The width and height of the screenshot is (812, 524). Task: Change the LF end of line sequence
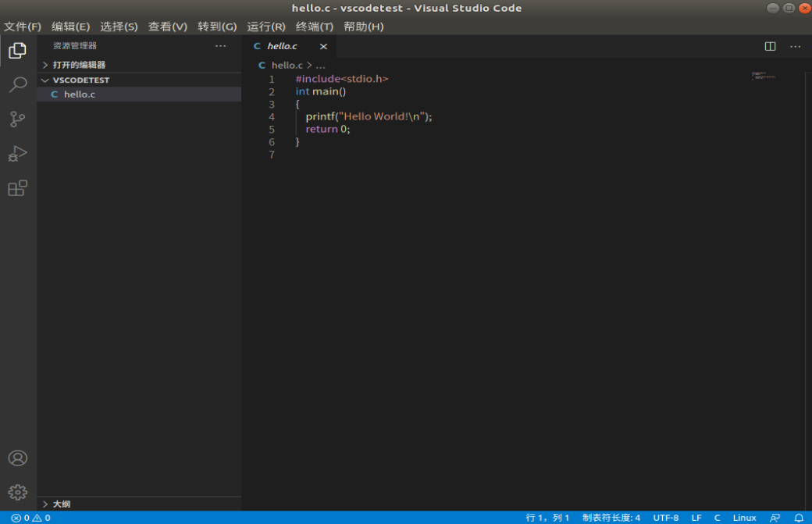click(x=696, y=518)
